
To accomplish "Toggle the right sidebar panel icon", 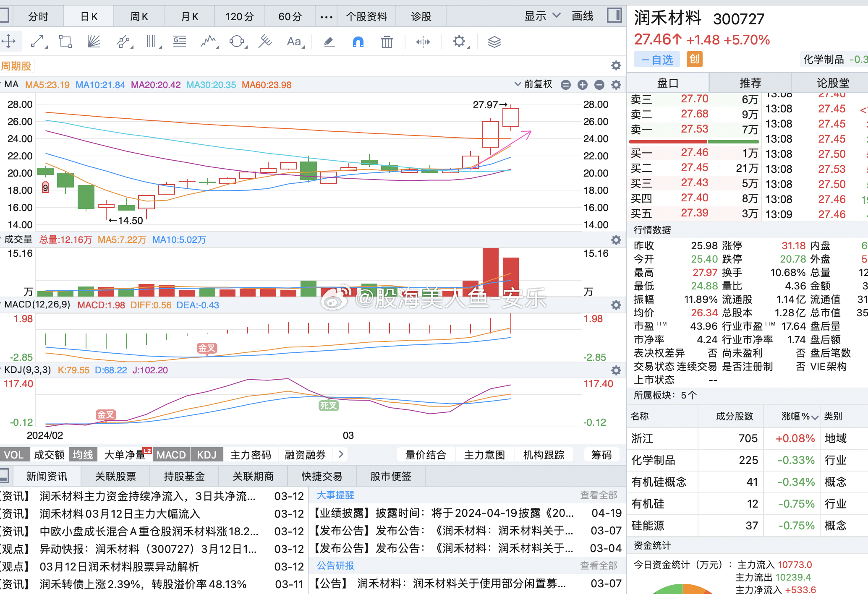I will [x=614, y=16].
